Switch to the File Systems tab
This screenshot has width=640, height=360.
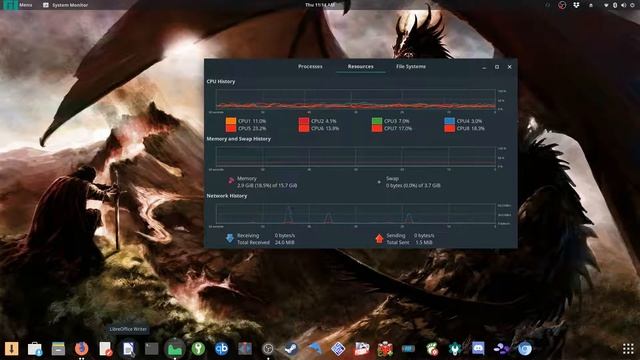point(411,66)
